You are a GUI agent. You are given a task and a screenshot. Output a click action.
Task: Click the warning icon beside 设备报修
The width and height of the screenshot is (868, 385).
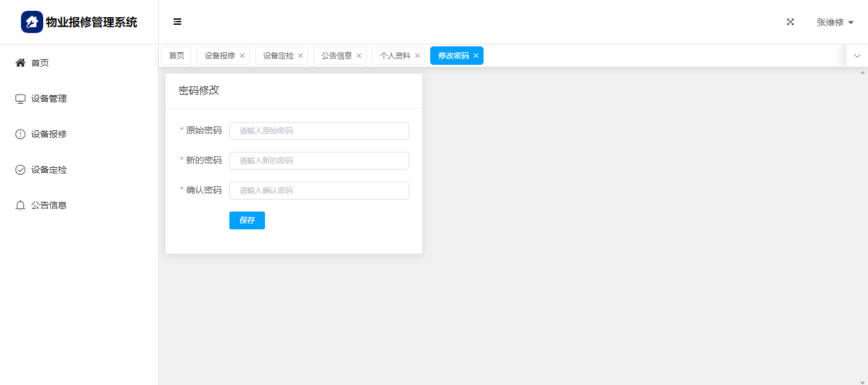pyautogui.click(x=20, y=134)
